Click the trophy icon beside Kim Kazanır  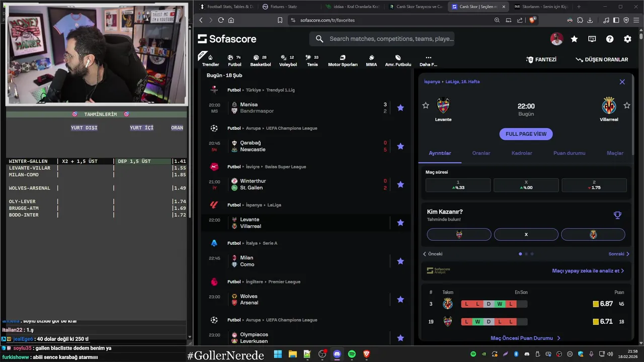(617, 215)
